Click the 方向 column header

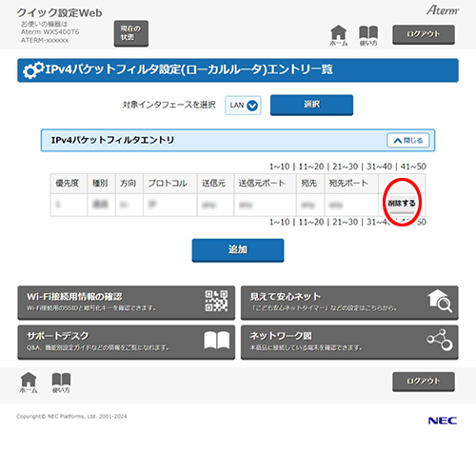tap(129, 184)
